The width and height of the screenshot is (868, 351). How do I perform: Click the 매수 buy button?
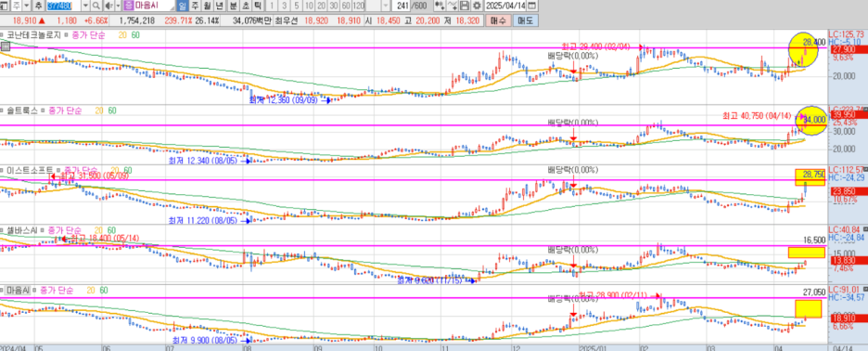coord(498,20)
